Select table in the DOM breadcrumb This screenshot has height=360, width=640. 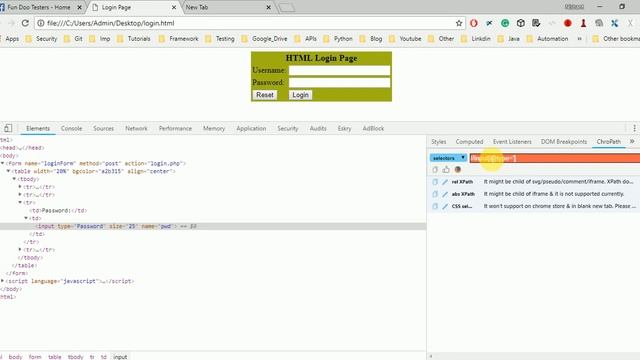(55, 357)
